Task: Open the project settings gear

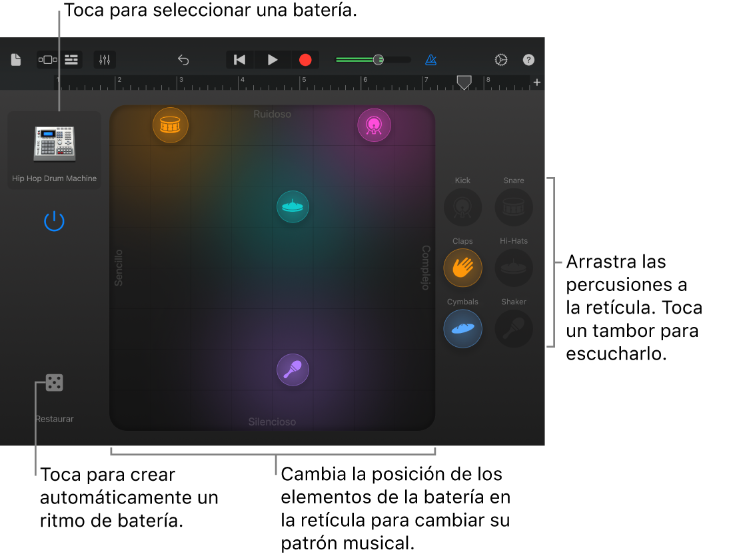Action: [501, 59]
